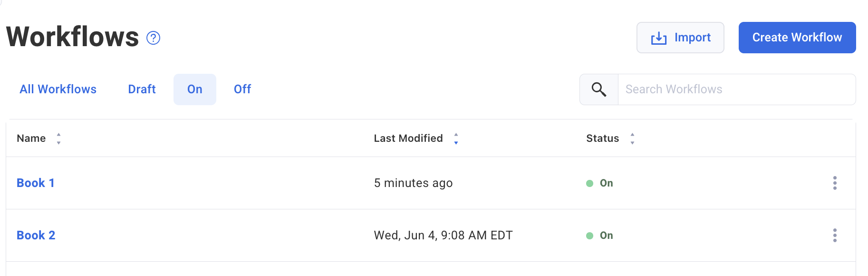This screenshot has height=276, width=868.
Task: Open the Book 2 workflow
Action: [x=36, y=235]
